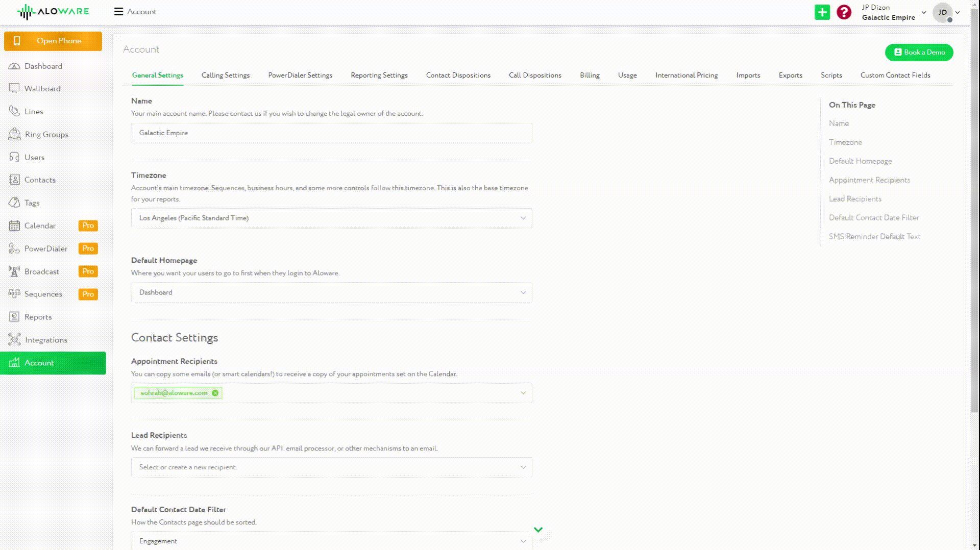Switch to Calling Settings tab
Image resolution: width=980 pixels, height=550 pixels.
226,76
